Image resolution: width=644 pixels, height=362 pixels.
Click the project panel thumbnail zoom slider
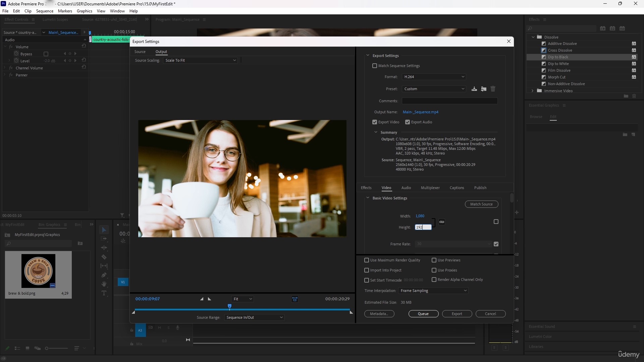pos(57,349)
